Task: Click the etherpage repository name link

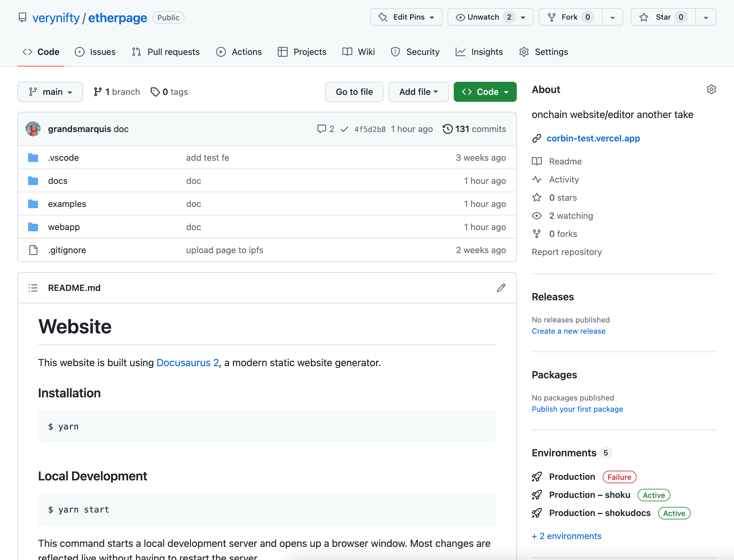Action: [x=117, y=17]
